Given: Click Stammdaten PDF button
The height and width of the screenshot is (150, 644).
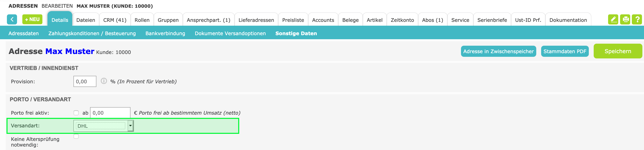Looking at the screenshot, I should [x=564, y=51].
